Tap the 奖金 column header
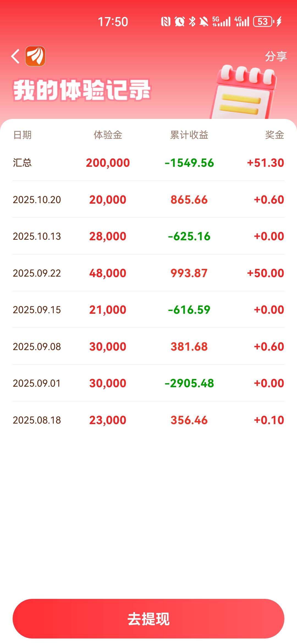Image resolution: width=297 pixels, height=644 pixels. coord(274,135)
